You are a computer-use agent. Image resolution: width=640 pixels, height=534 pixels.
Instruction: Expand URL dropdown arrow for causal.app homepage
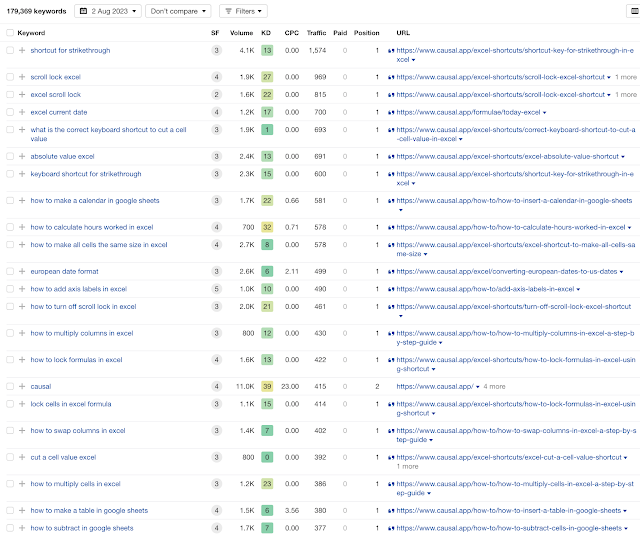pyautogui.click(x=478, y=387)
